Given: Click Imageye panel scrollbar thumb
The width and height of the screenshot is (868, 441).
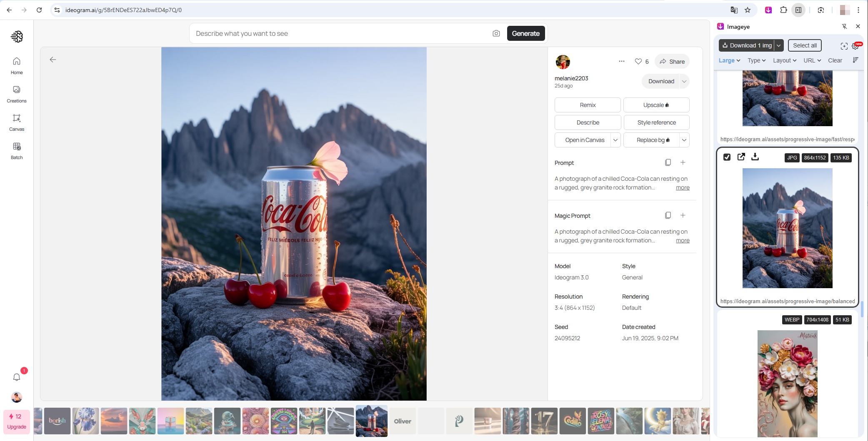Looking at the screenshot, I should [x=862, y=309].
